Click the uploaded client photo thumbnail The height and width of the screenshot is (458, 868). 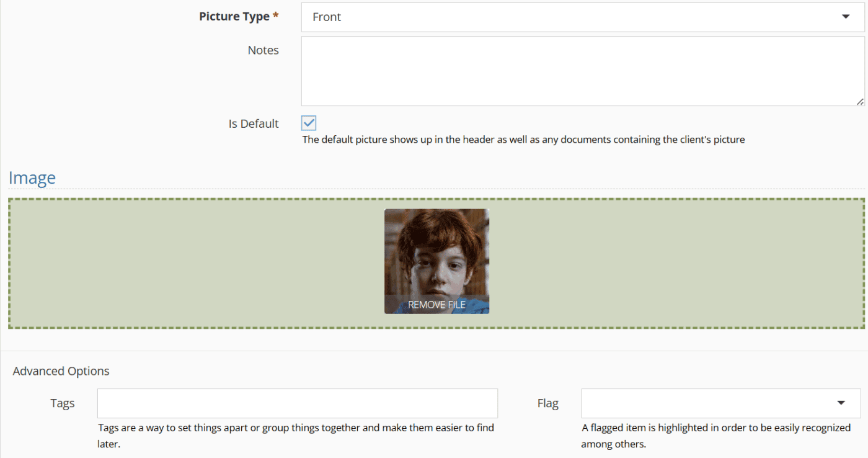click(x=436, y=261)
